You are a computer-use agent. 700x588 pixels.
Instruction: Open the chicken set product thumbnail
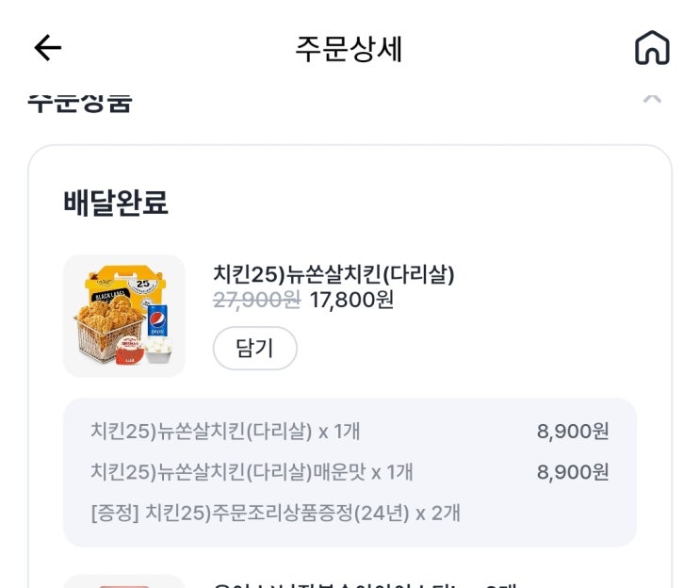point(124,316)
